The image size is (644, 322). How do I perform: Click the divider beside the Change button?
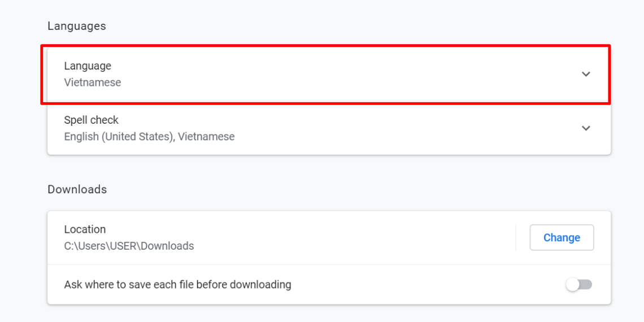(516, 238)
